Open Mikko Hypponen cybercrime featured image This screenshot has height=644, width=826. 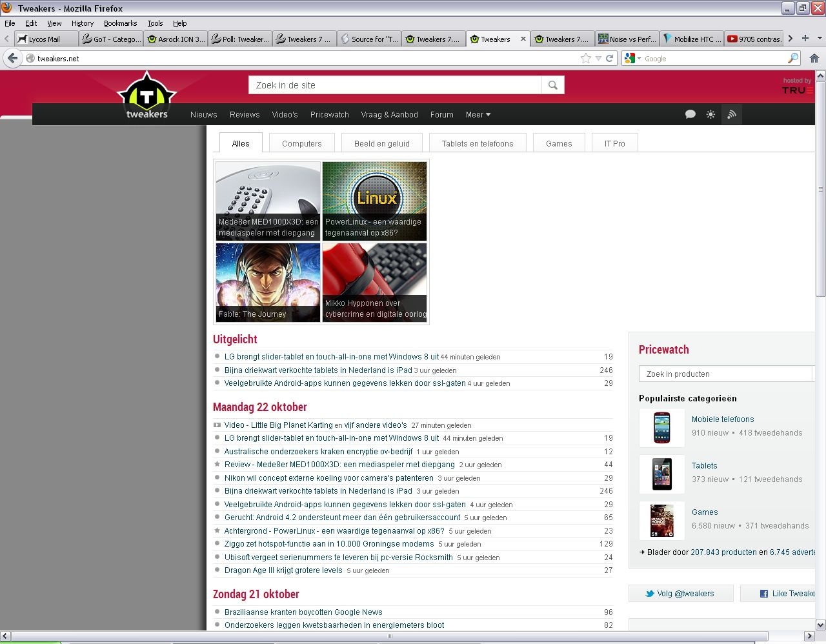click(x=374, y=282)
